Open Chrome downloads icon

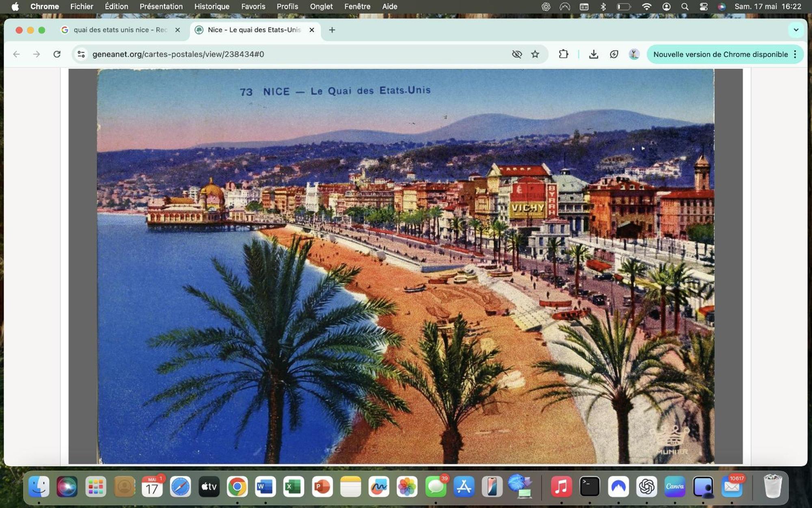click(593, 54)
